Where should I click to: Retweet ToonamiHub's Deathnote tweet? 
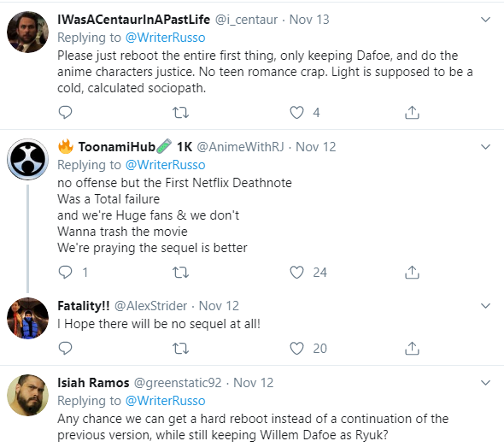click(180, 273)
